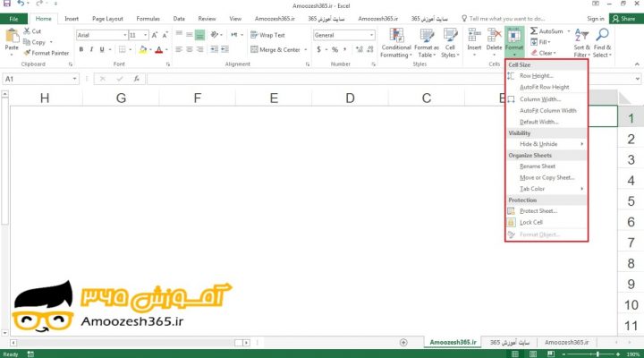Screen dimensions: 644x358
Task: Switch to the Formulas tab
Action: (x=148, y=19)
